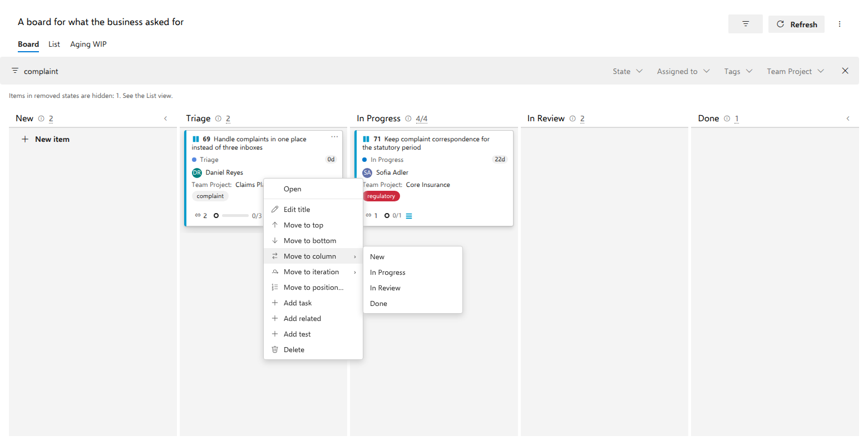
Task: Move card to In Review column
Action: point(413,288)
